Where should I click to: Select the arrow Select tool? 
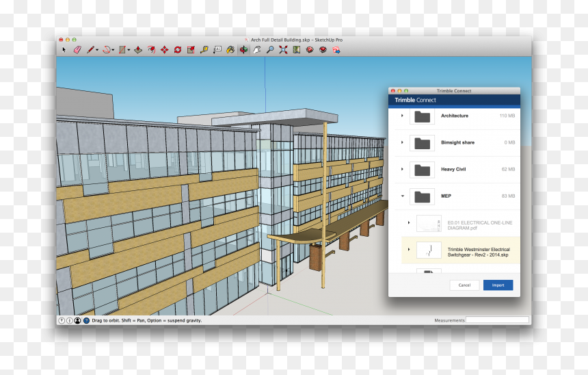pos(64,49)
